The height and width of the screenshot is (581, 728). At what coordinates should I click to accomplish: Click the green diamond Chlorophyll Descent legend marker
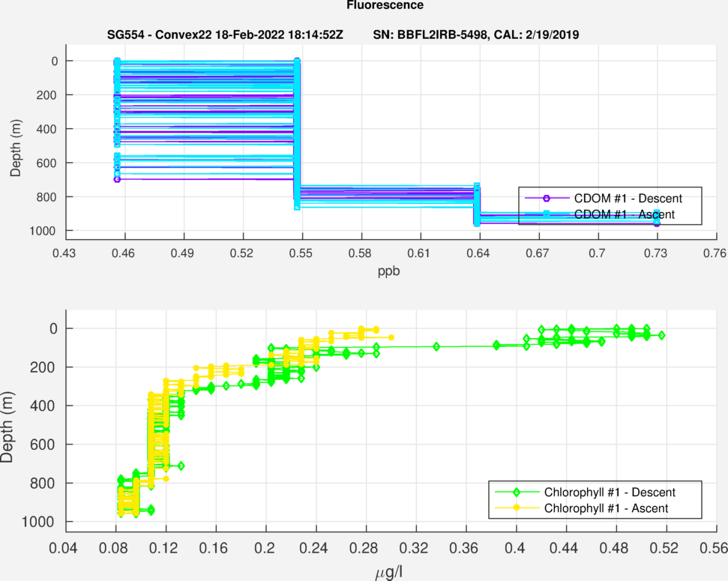point(516,493)
